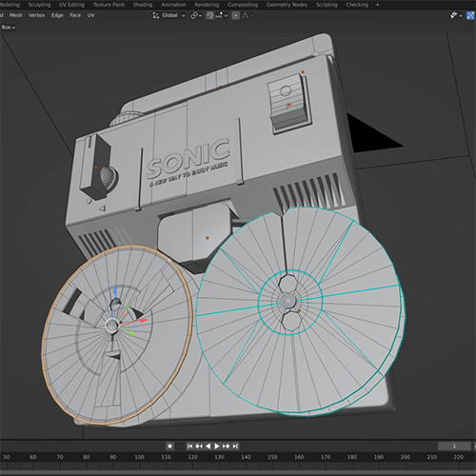Add a new workspace with plus button

377,5
